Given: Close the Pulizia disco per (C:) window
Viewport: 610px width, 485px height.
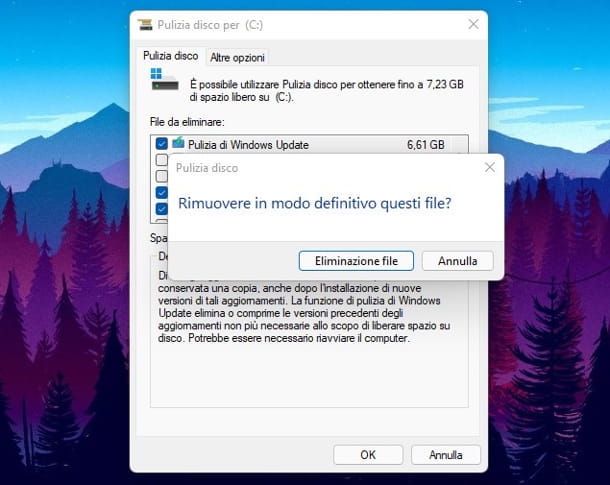Looking at the screenshot, I should click(x=473, y=24).
